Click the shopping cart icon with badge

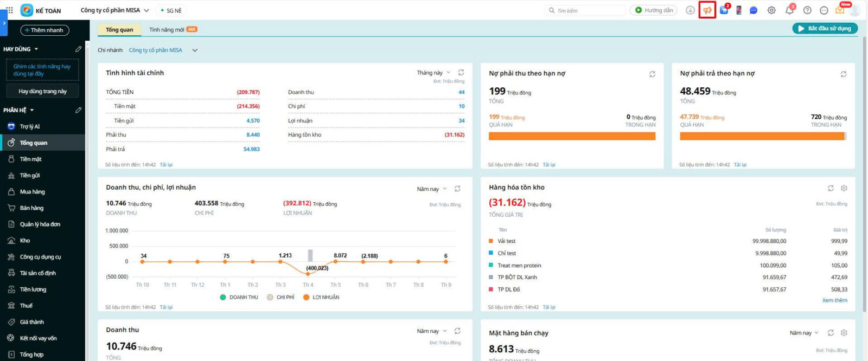point(724,10)
